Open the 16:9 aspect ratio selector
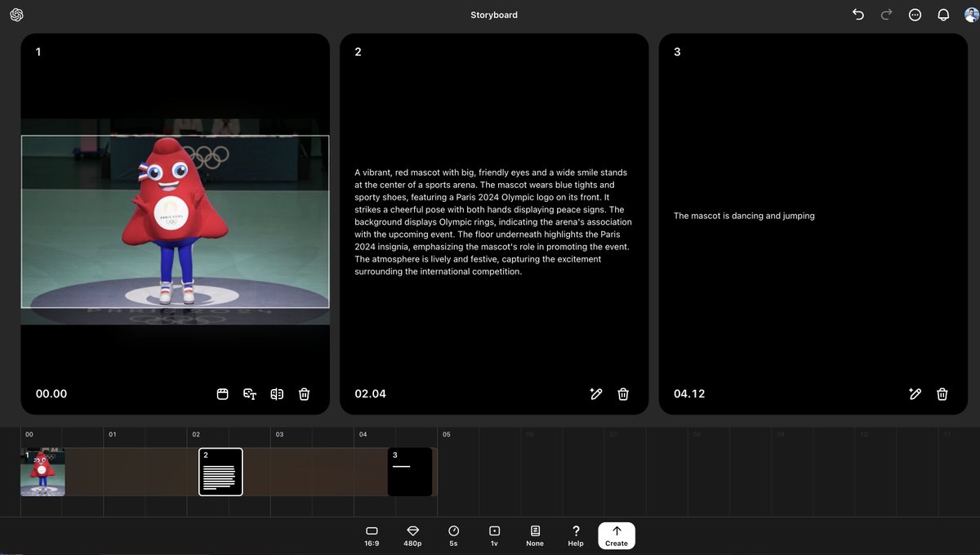This screenshot has width=980, height=555. coord(372,535)
